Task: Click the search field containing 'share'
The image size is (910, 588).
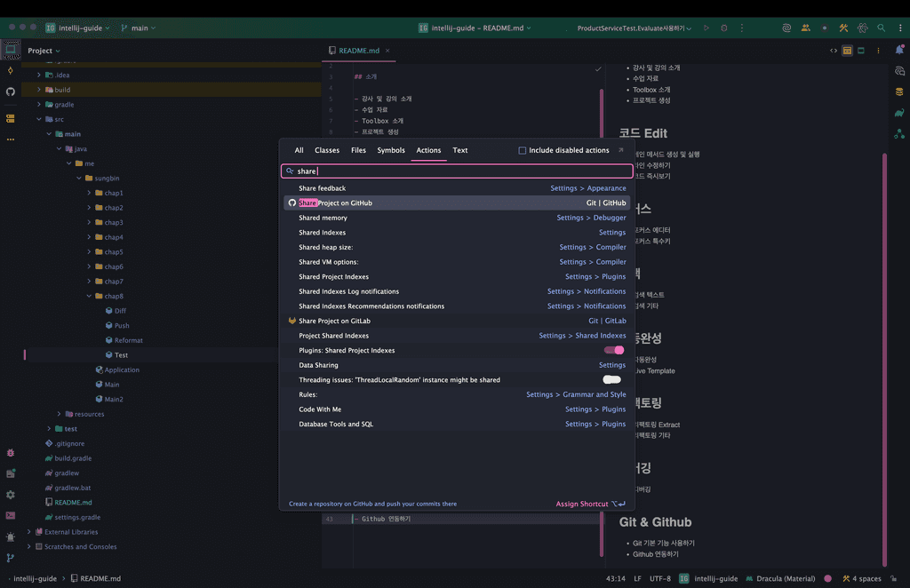Action: [457, 171]
